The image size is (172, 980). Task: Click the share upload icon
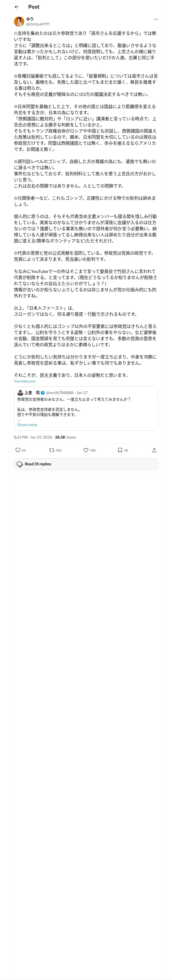pyautogui.click(x=154, y=450)
